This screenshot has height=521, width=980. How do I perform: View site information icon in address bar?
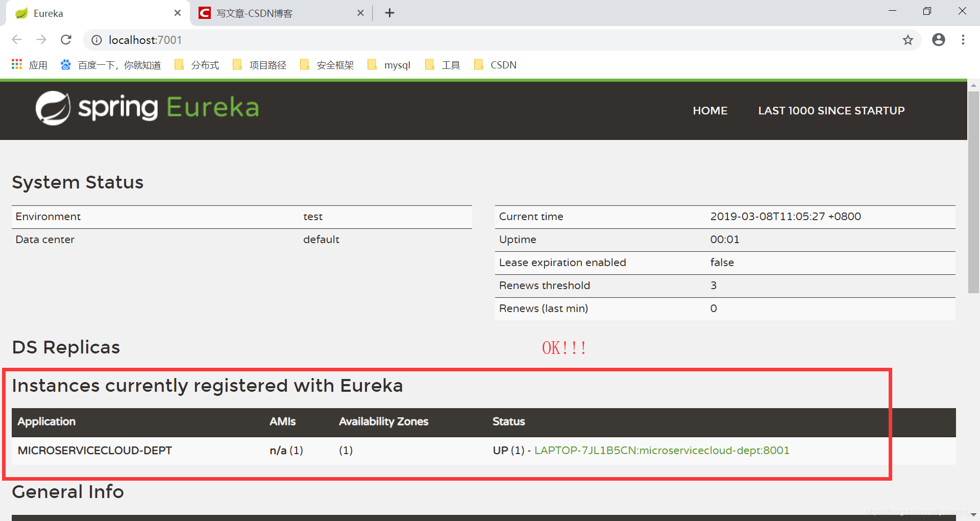pos(96,40)
